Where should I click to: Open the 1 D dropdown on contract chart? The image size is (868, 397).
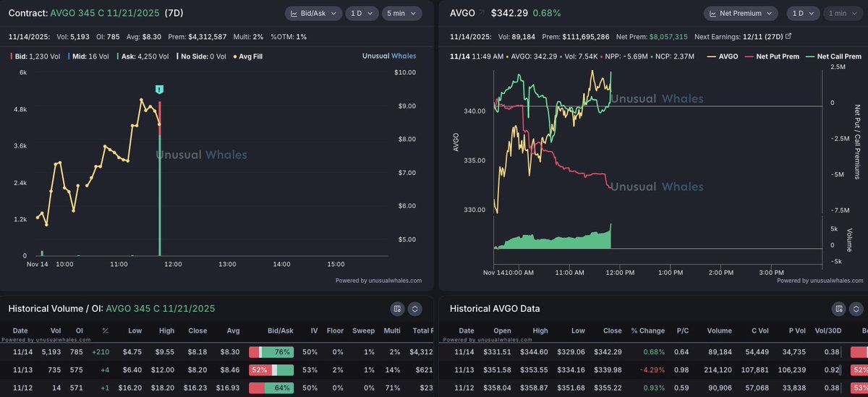pyautogui.click(x=360, y=13)
